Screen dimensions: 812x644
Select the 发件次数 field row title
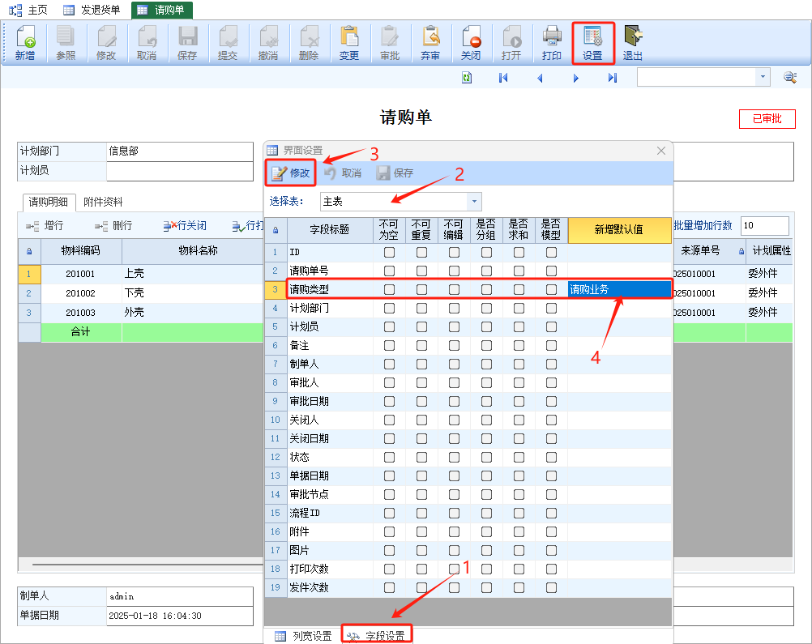330,587
